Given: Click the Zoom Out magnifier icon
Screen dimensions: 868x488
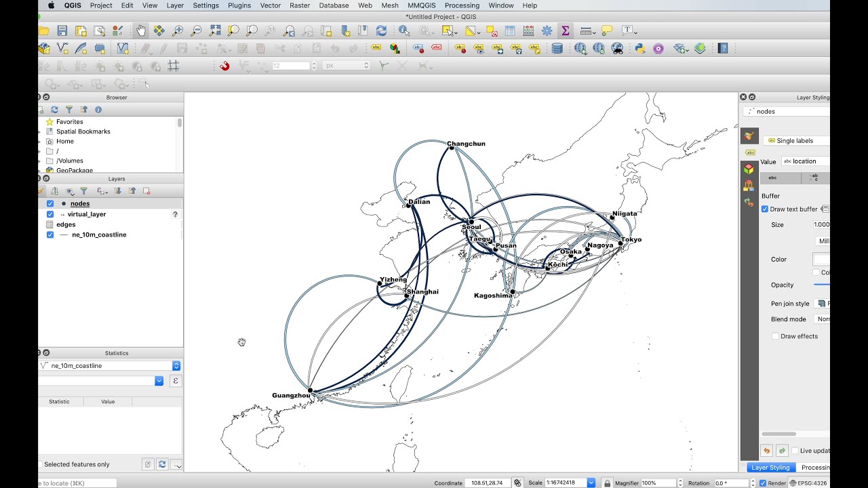Looking at the screenshot, I should pos(196,30).
